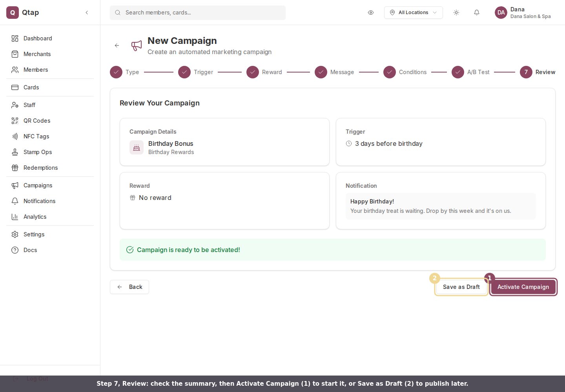Click the "3 days before birthday" text

[x=389, y=143]
